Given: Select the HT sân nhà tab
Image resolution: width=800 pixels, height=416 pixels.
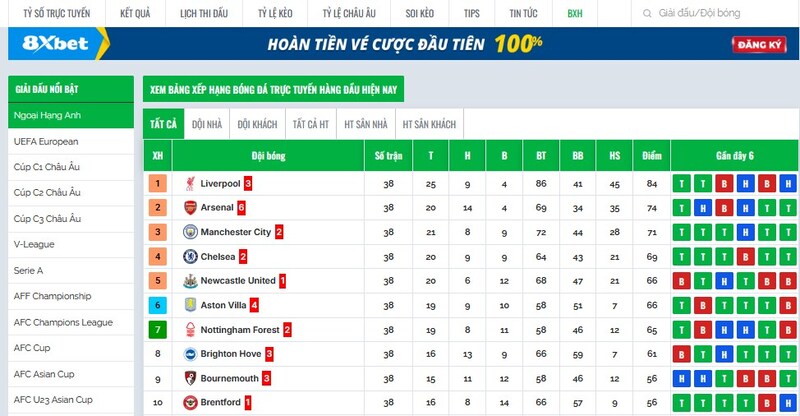Looking at the screenshot, I should (x=365, y=124).
